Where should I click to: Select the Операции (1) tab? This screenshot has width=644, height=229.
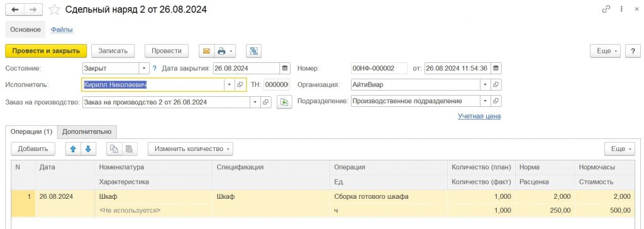coord(31,131)
